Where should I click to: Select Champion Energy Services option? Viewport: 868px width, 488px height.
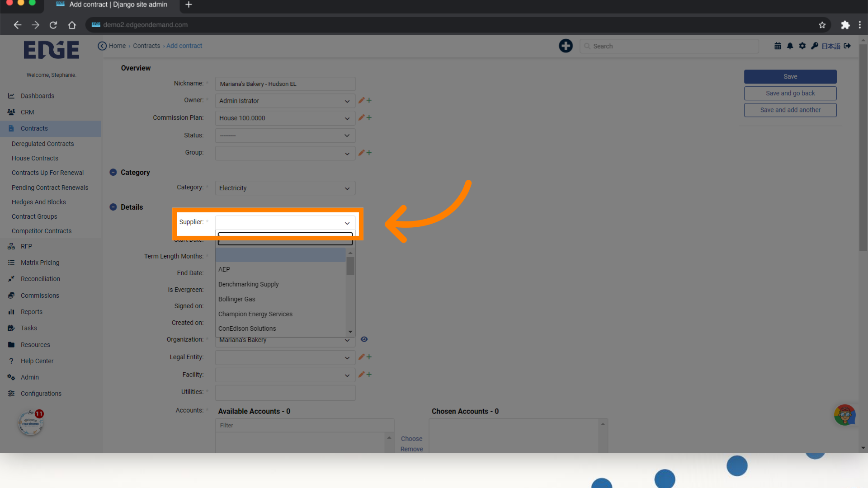(280, 314)
